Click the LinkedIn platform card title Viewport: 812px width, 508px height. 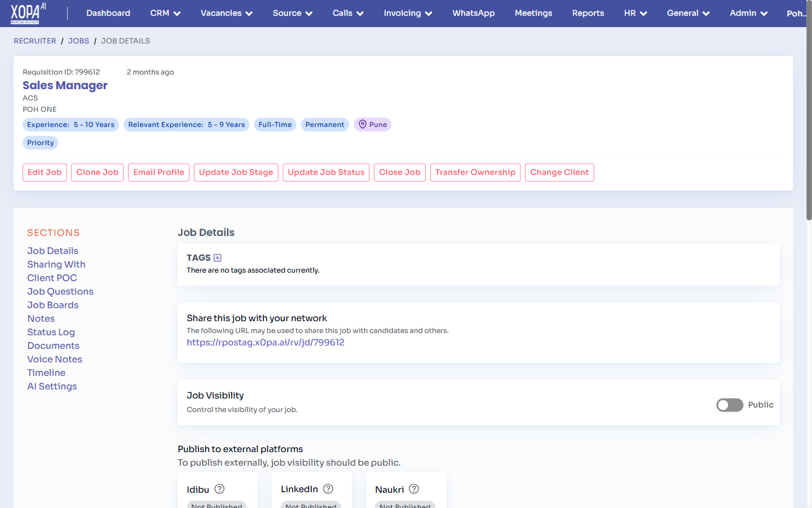coord(299,489)
